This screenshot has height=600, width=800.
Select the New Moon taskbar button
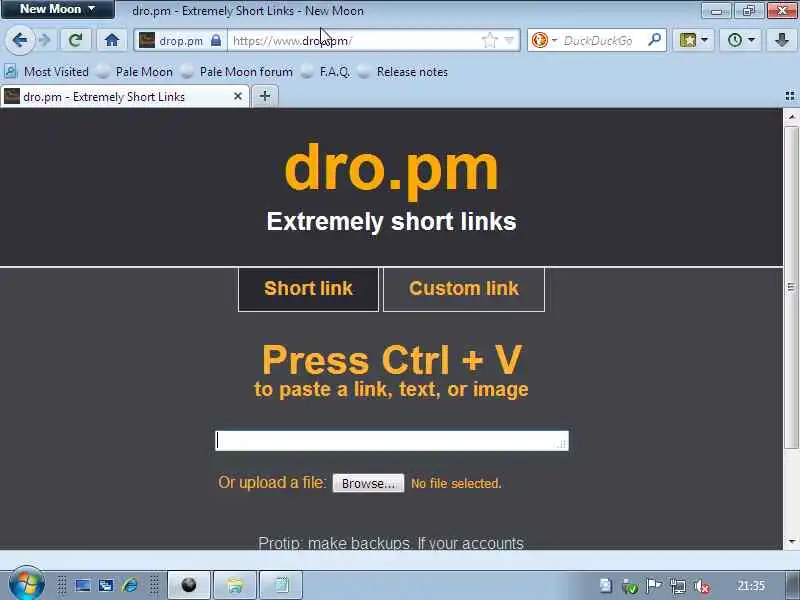pyautogui.click(x=189, y=585)
